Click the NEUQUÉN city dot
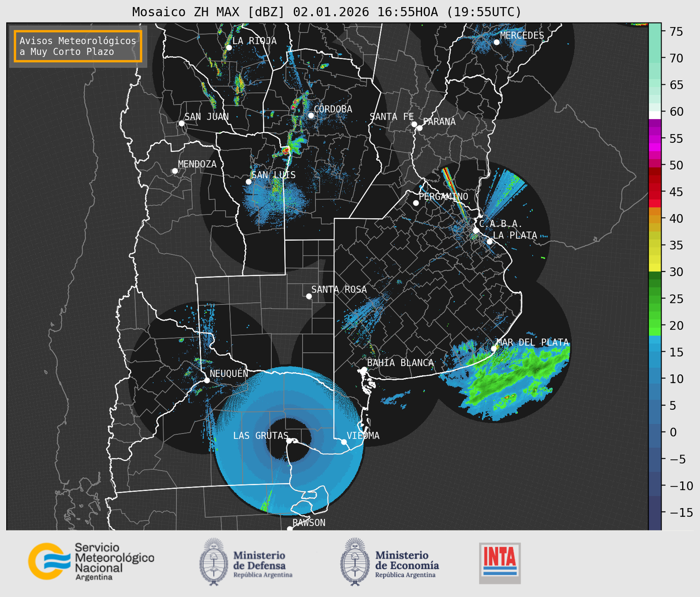This screenshot has height=597, width=700. (x=207, y=380)
